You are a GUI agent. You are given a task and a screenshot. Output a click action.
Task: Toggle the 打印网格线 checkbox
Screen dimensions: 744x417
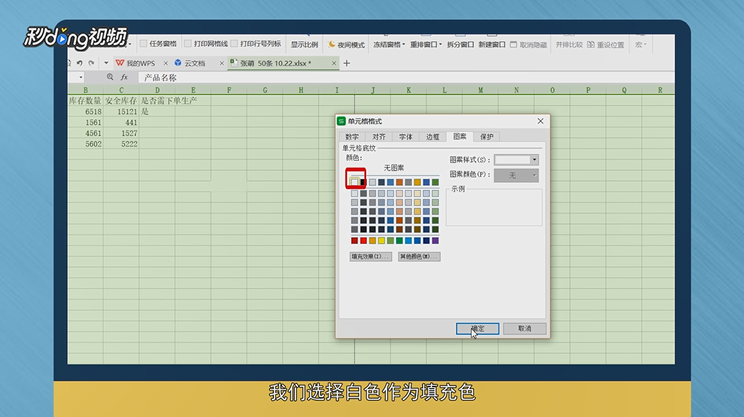click(188, 44)
